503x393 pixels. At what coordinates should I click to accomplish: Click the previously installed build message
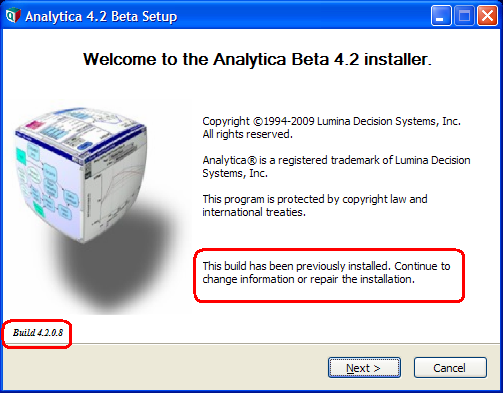coord(326,272)
